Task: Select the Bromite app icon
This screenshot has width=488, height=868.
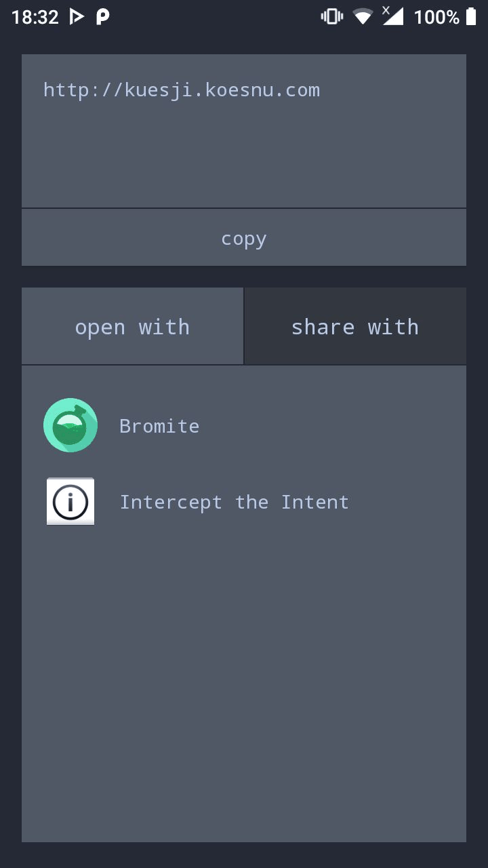Action: (70, 425)
